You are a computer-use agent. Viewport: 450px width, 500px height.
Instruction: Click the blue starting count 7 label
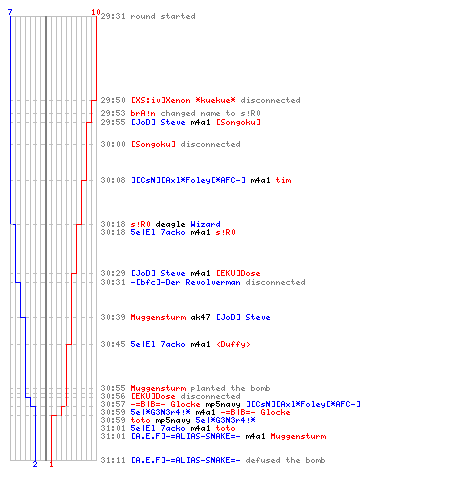point(10,12)
